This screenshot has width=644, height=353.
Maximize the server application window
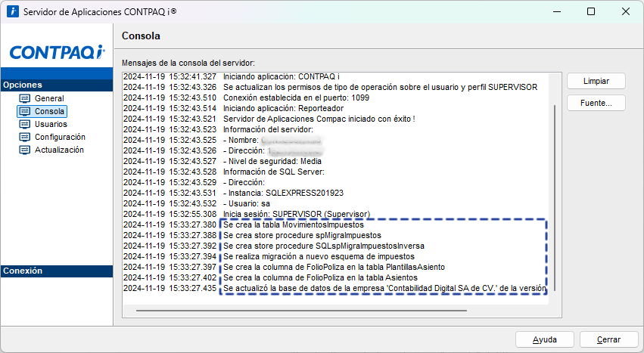pyautogui.click(x=590, y=11)
